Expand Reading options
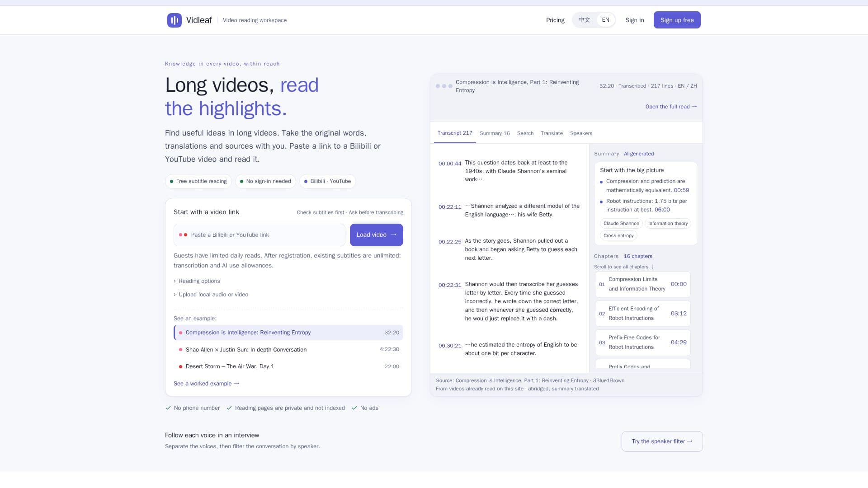The width and height of the screenshot is (868, 488). (197, 281)
